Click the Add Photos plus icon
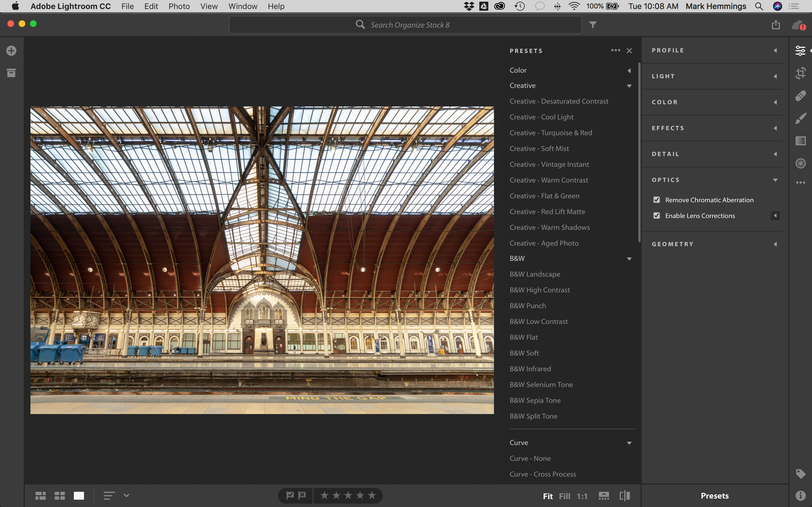Screen dimensions: 812x507 pos(11,51)
